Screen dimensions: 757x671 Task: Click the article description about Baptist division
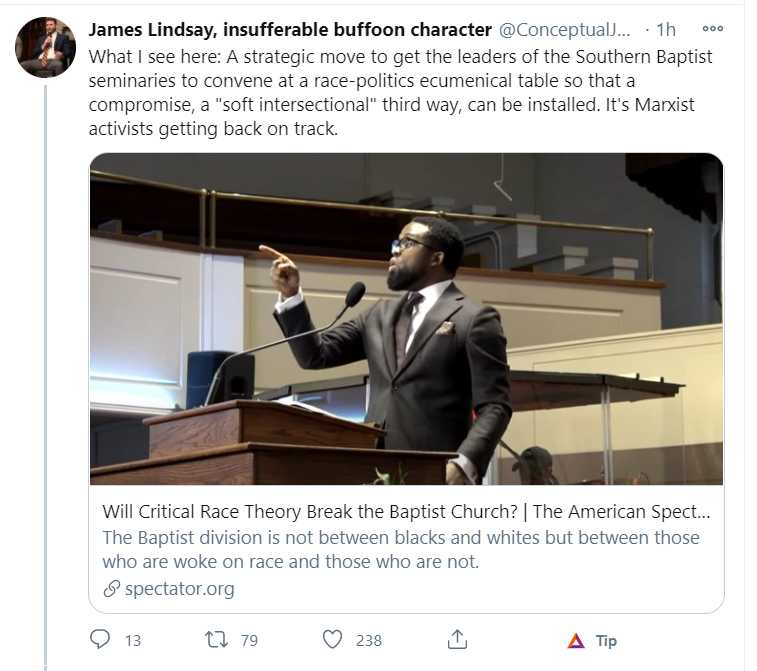(400, 549)
